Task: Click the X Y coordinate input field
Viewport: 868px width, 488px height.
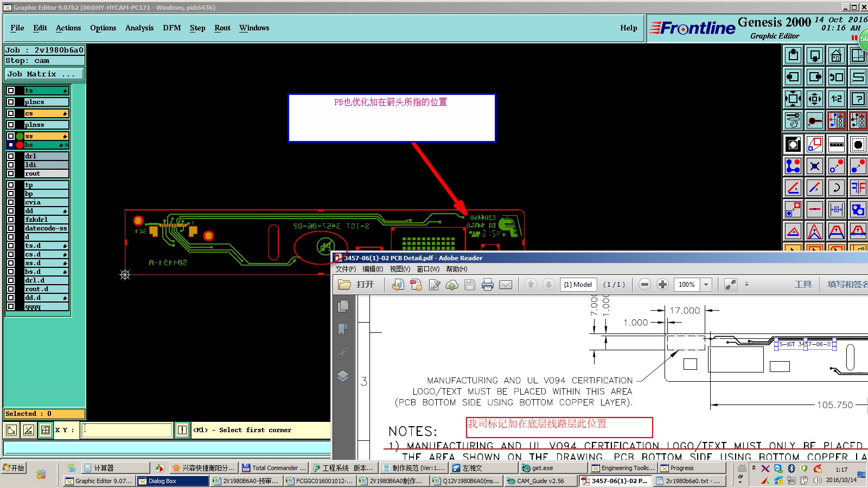Action: [x=127, y=430]
